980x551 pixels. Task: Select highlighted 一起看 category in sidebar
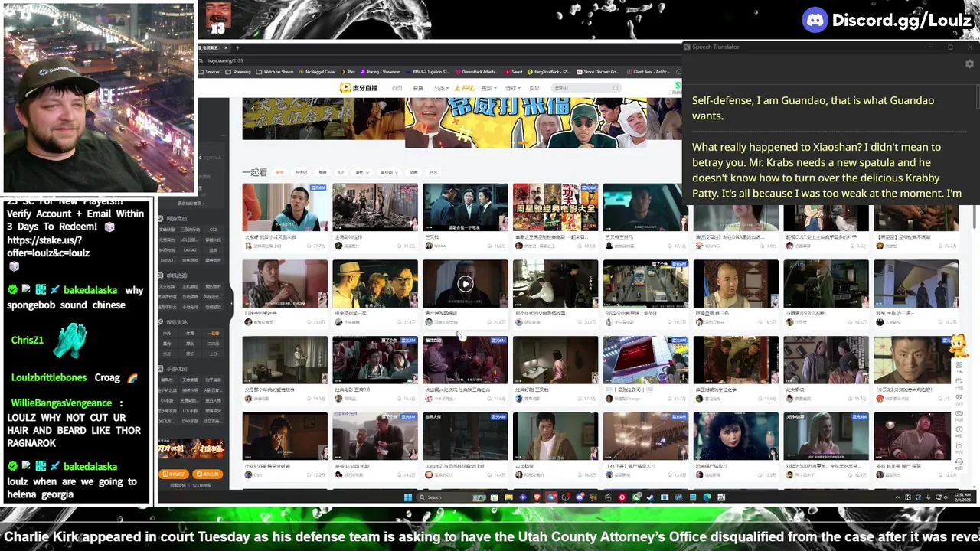tap(213, 334)
